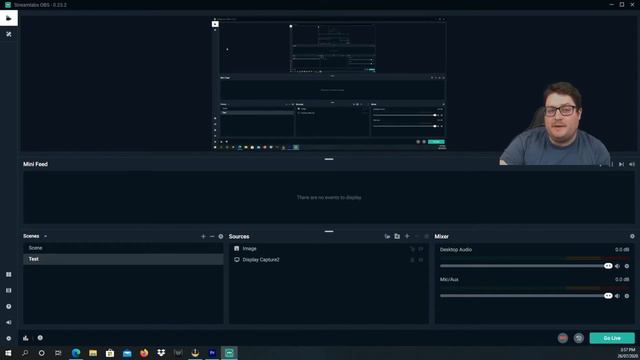Screen dimensions: 640x360
Task: Mute Mic/Aux speaker icon
Action: click(618, 296)
